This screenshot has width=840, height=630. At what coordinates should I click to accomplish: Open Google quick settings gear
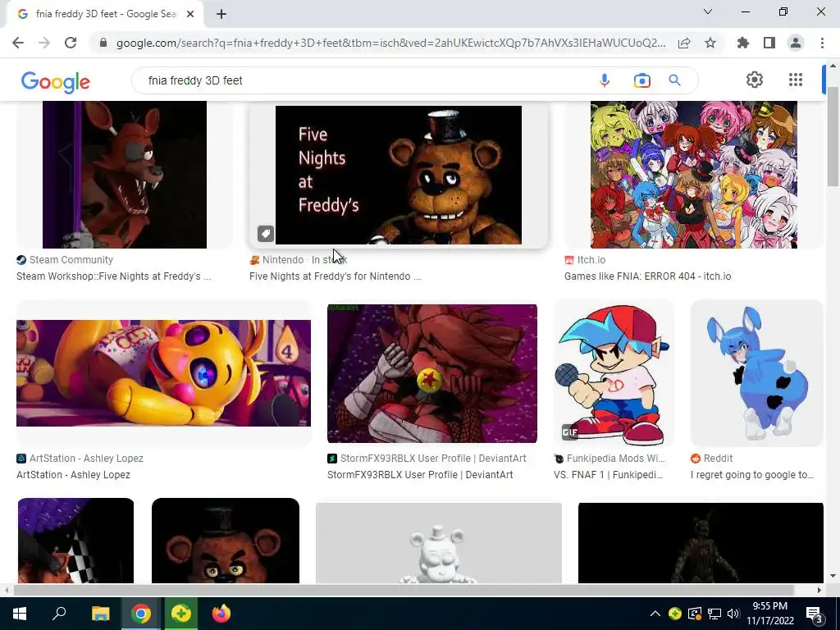click(x=755, y=80)
